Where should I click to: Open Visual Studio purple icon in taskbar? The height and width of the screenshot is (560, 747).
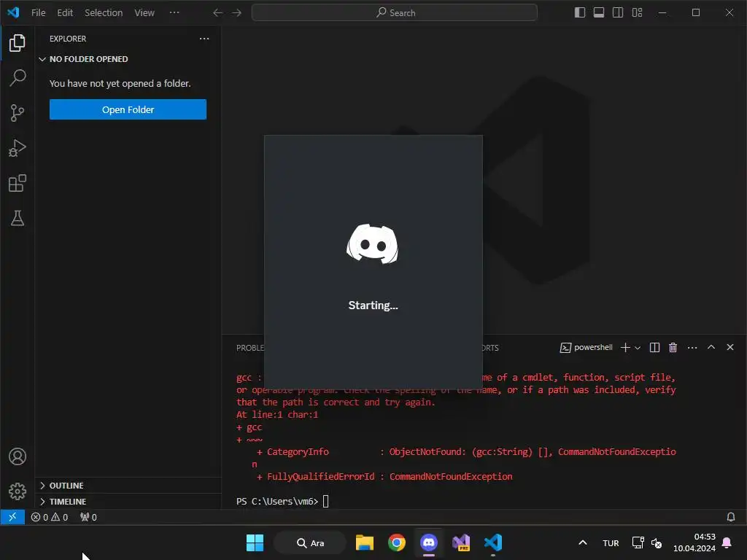coord(461,542)
